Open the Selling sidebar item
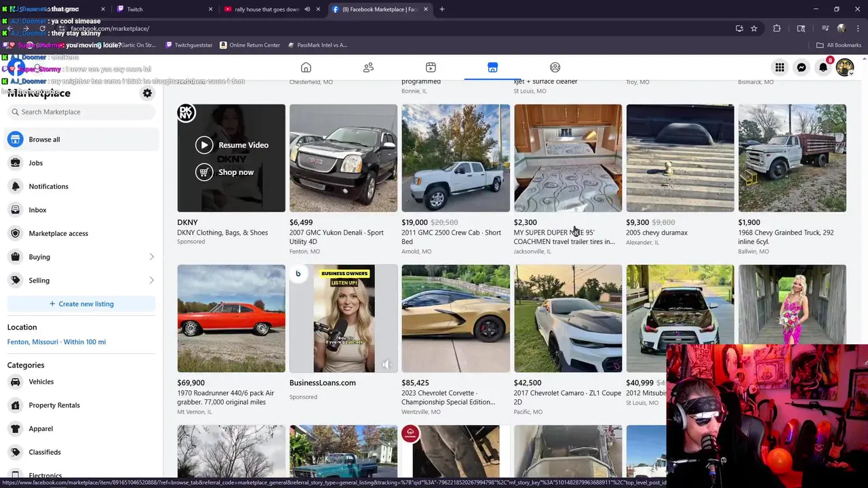This screenshot has width=868, height=488. tap(81, 281)
